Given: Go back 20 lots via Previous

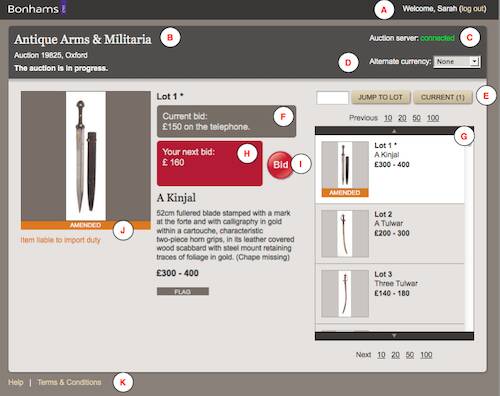Looking at the screenshot, I should pyautogui.click(x=402, y=118).
